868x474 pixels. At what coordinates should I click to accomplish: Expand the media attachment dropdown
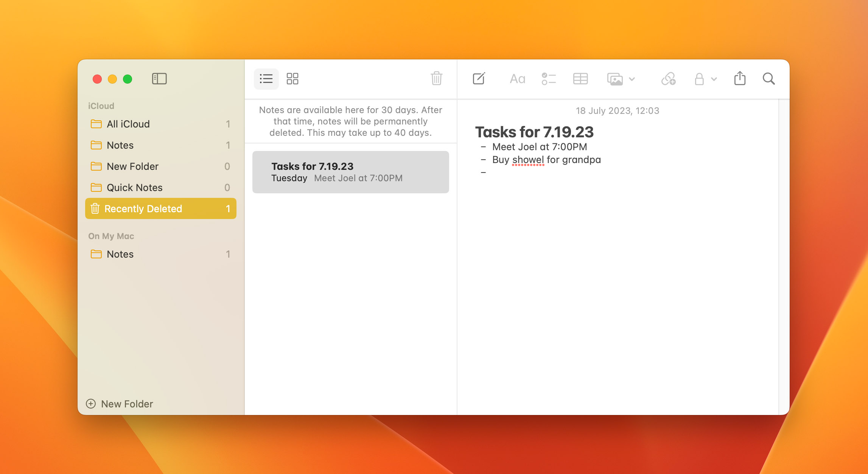[632, 79]
